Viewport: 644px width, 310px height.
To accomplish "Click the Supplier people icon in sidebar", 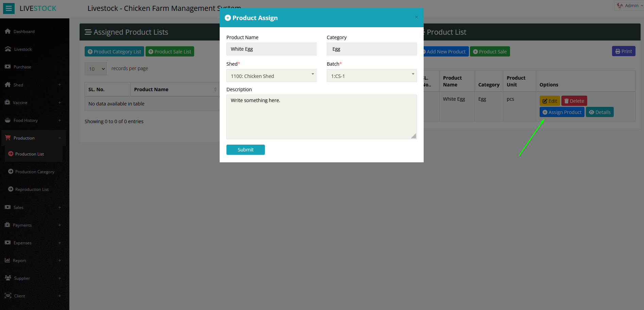I will coord(8,278).
